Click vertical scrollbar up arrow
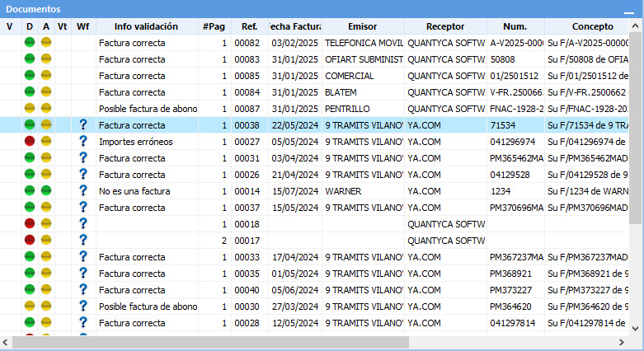Screen dimensions: 644x351 pos(636,26)
